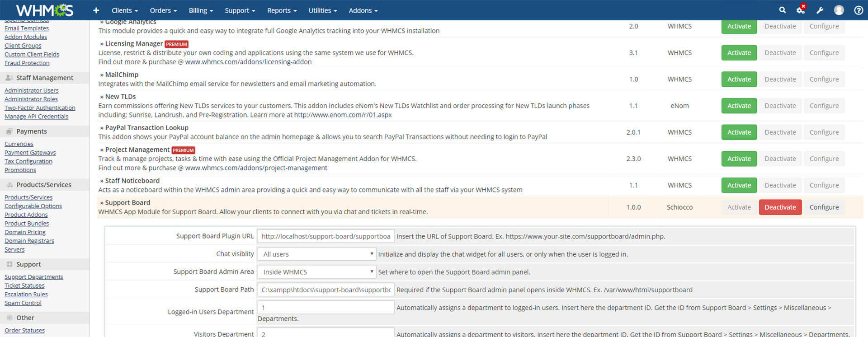Click the plus add-new icon
Viewport: 868px width, 337px height.
[96, 10]
